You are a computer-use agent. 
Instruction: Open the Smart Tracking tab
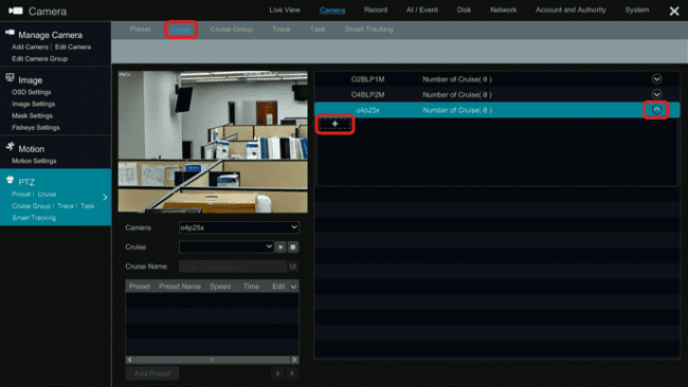coord(369,29)
